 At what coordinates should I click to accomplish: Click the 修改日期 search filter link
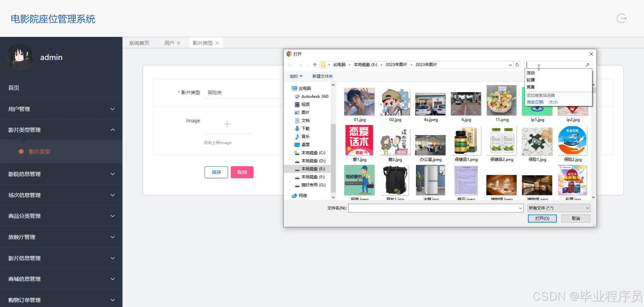click(535, 102)
